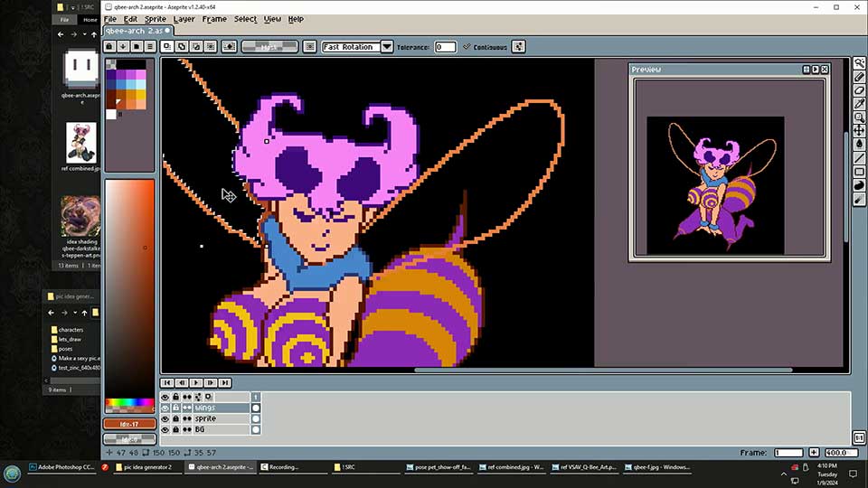The height and width of the screenshot is (488, 868).
Task: Play the animation in Preview window
Action: coord(816,70)
